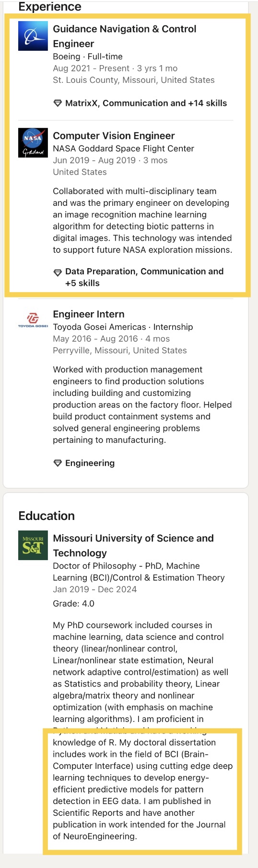Viewport: 258px width, 868px height.
Task: Open Missouri University of Science and Technology
Action: pyautogui.click(x=133, y=545)
